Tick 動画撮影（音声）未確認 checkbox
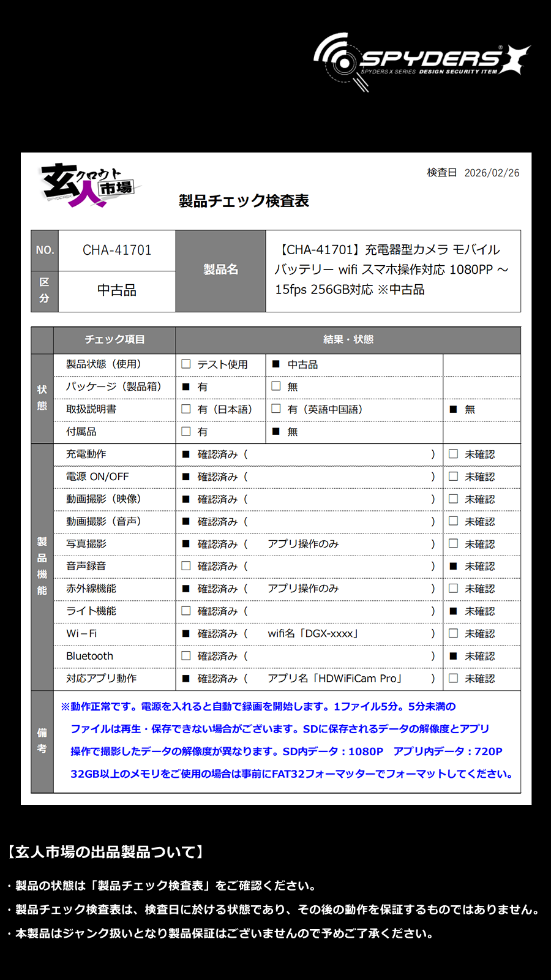 pyautogui.click(x=454, y=522)
